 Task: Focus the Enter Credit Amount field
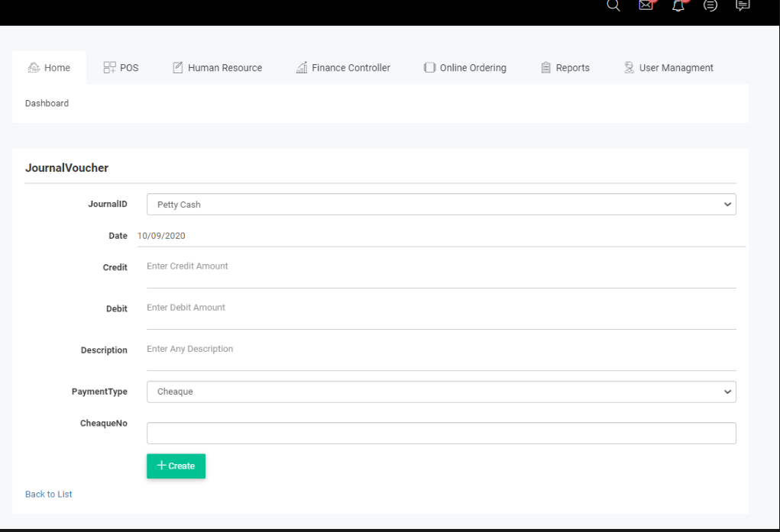441,267
